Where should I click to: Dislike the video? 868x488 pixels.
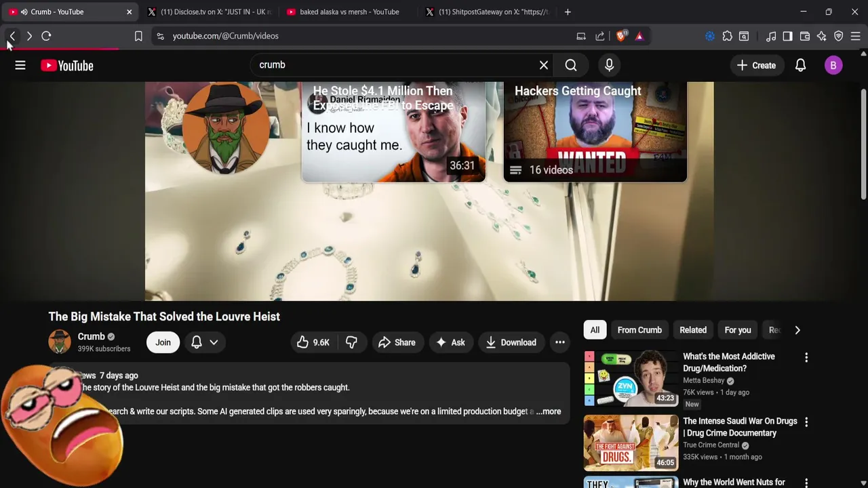tap(351, 342)
